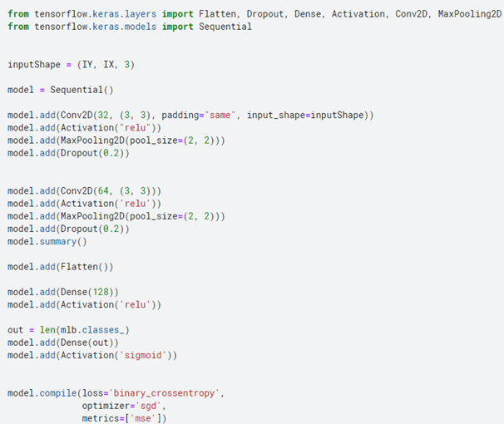Click the metrics=['mse'] argument
Screen dimensions: 504x424
coord(124,418)
